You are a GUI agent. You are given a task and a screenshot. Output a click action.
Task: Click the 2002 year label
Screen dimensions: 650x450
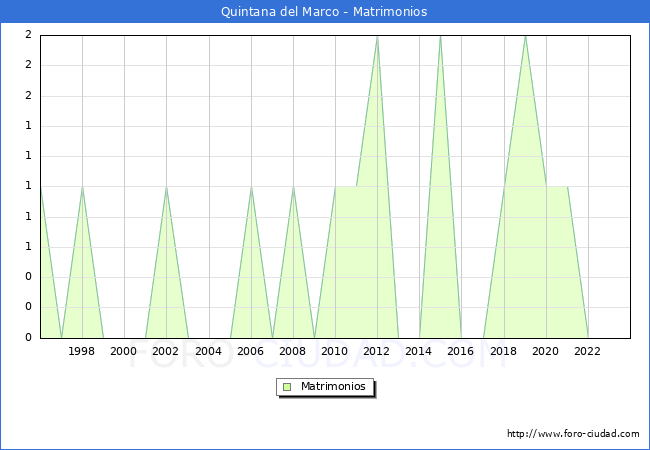click(x=166, y=351)
